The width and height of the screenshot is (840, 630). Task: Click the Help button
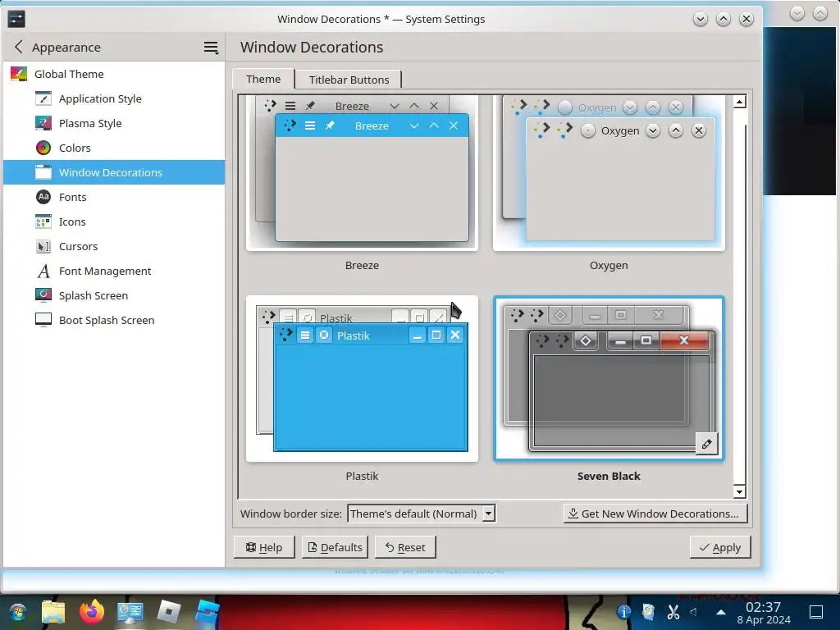tap(263, 547)
